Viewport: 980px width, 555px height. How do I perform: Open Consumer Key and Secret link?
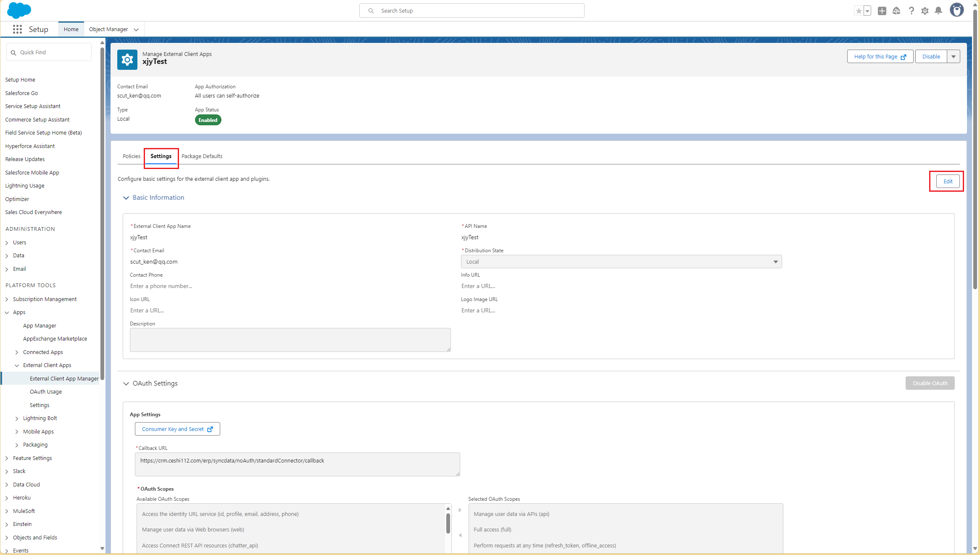177,429
